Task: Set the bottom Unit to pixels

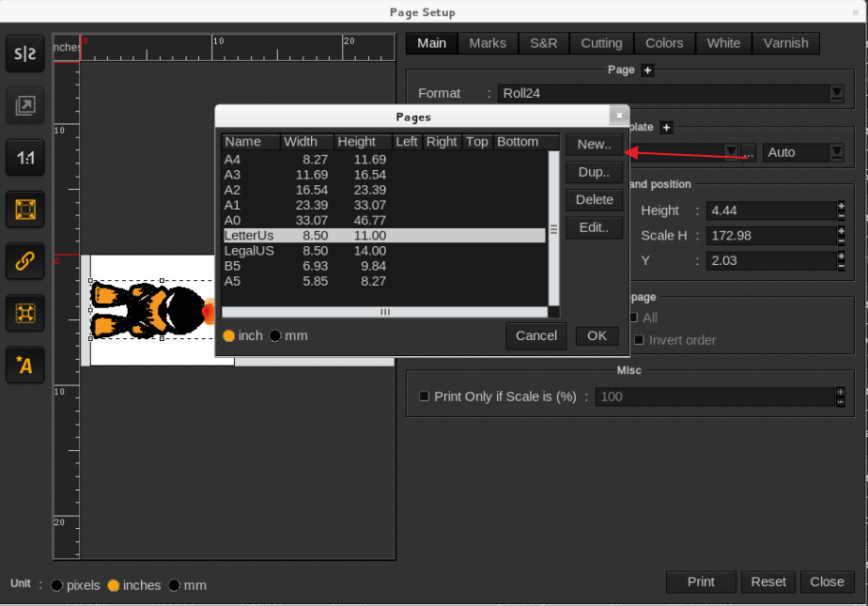Action: (x=57, y=585)
